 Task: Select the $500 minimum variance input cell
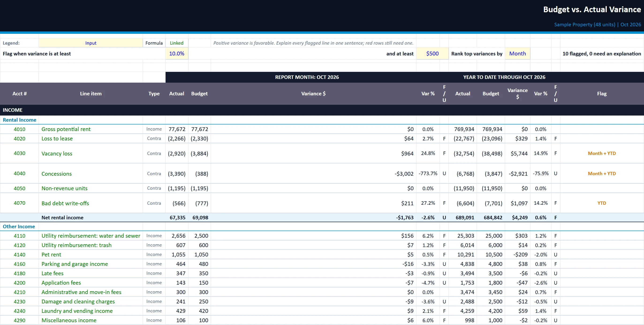click(432, 54)
